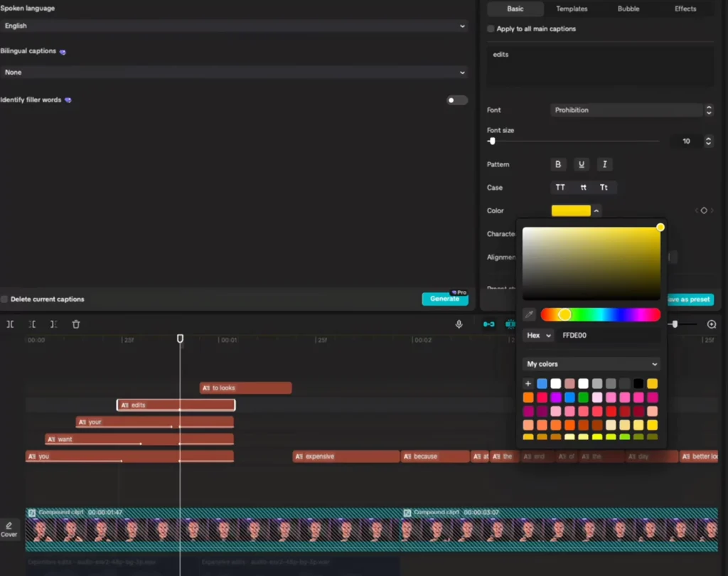Select the 'expensive' caption clip on timeline

346,457
